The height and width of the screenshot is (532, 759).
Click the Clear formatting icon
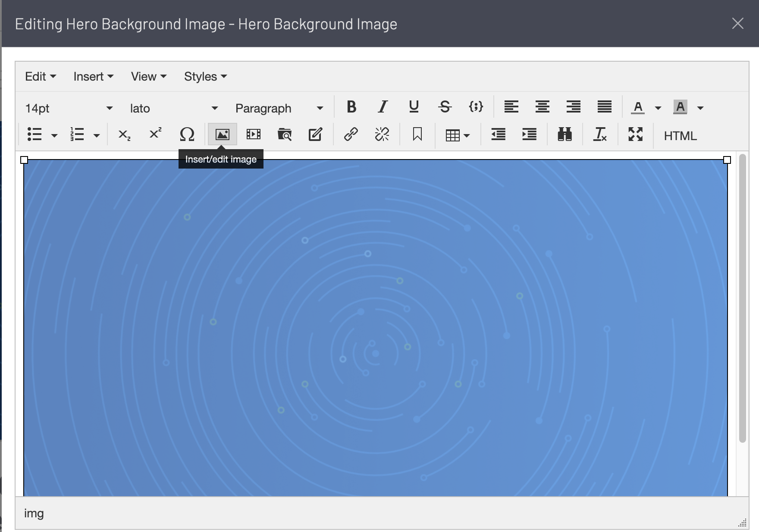coord(600,135)
